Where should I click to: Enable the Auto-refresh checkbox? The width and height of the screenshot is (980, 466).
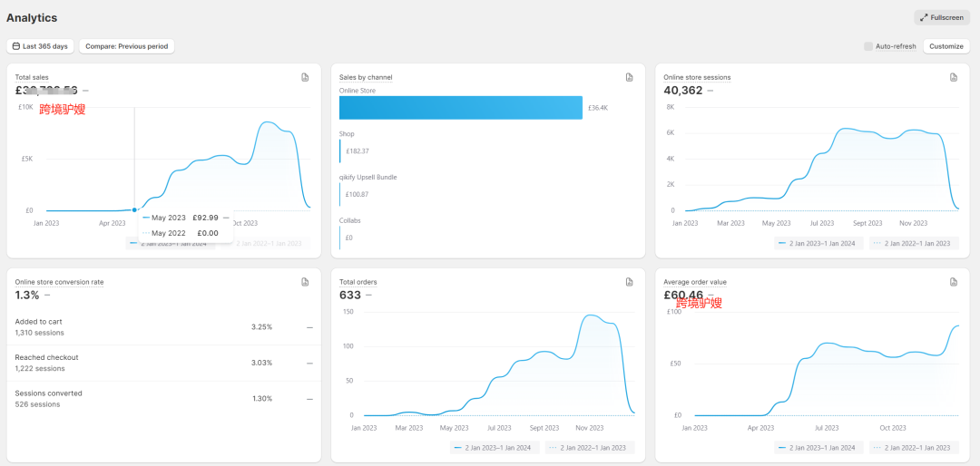868,46
